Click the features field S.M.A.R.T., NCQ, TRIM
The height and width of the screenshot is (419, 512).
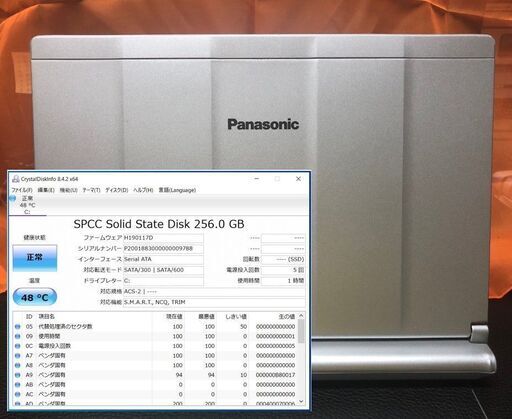(x=214, y=302)
